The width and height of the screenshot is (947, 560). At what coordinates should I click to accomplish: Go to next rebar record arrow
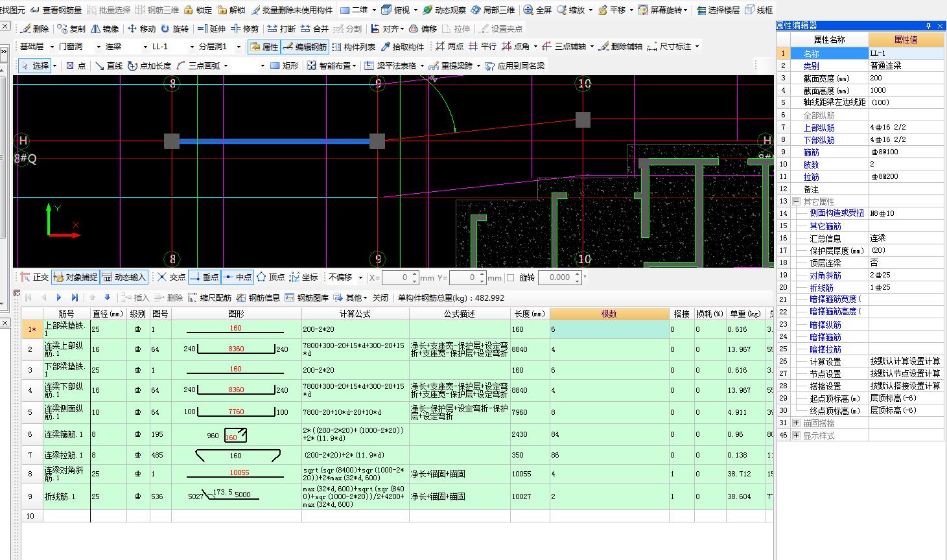click(x=58, y=297)
